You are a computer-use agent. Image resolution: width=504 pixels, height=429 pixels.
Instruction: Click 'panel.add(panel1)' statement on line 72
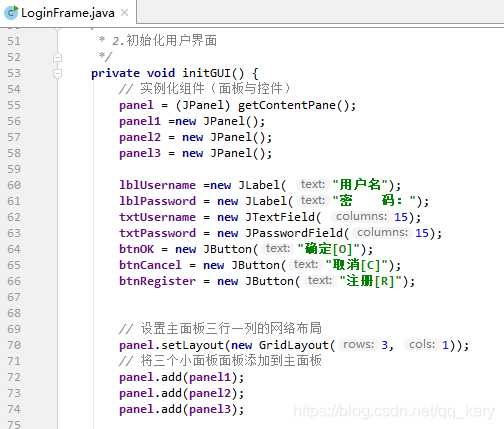pos(182,377)
